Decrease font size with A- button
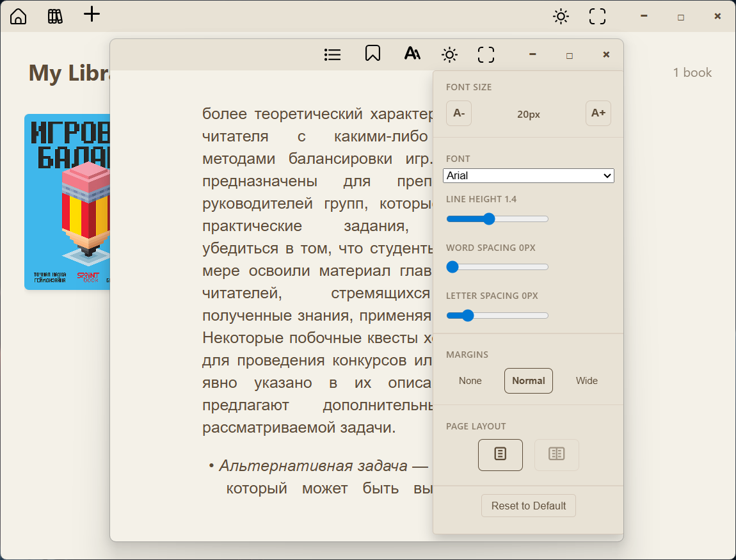The height and width of the screenshot is (560, 736). point(459,113)
